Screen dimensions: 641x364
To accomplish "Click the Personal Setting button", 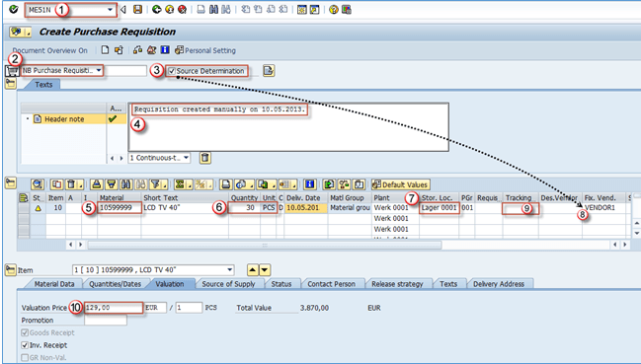I will click(205, 50).
